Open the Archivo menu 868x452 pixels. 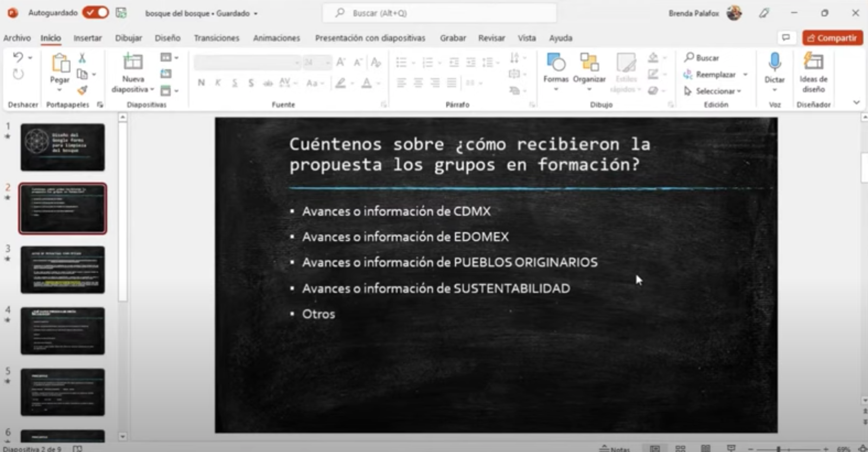(x=17, y=38)
